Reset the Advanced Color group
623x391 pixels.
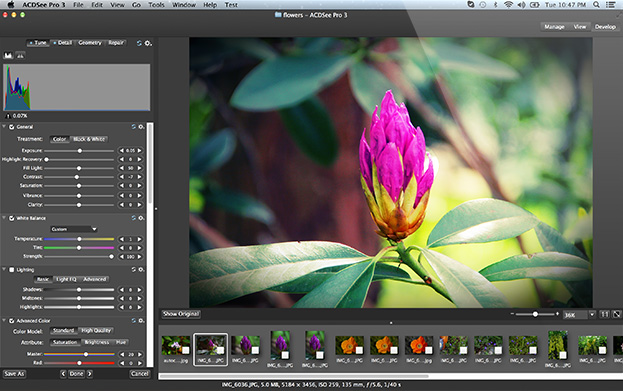click(x=134, y=320)
